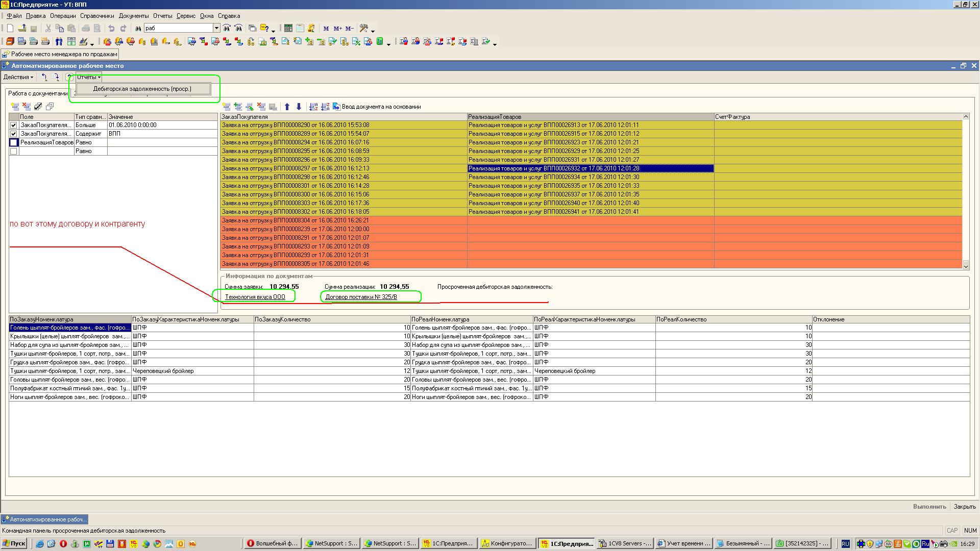Enable the РеализацияТоваров filter checkbox
This screenshot has height=551, width=980.
(x=14, y=142)
